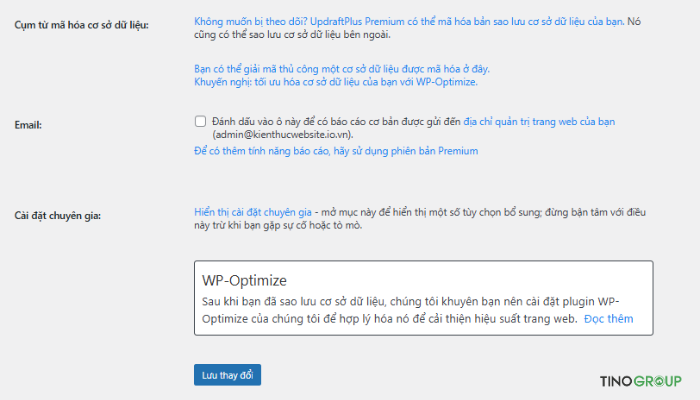The image size is (700, 400).
Task: Open 'địa chỉ quản trị trang web của bạn' link
Action: point(539,121)
